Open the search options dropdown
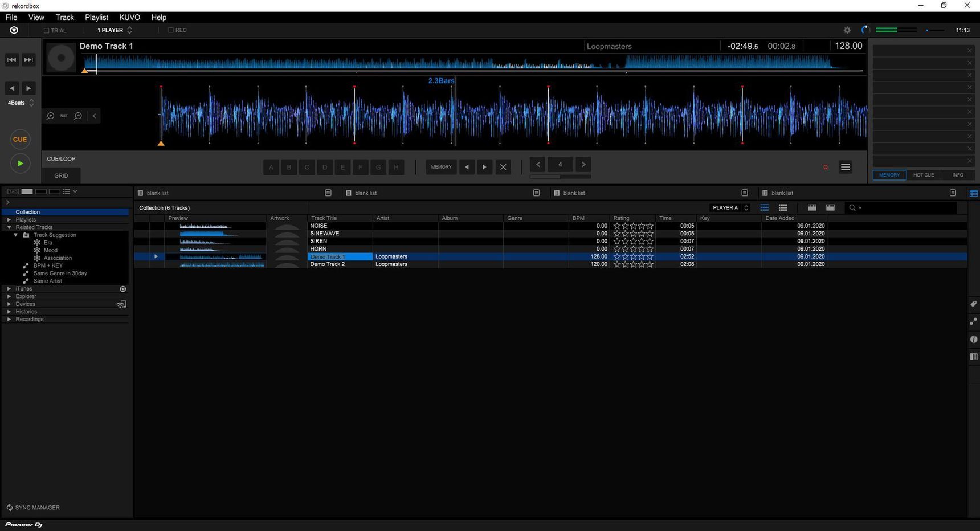The image size is (980, 531). tap(860, 208)
